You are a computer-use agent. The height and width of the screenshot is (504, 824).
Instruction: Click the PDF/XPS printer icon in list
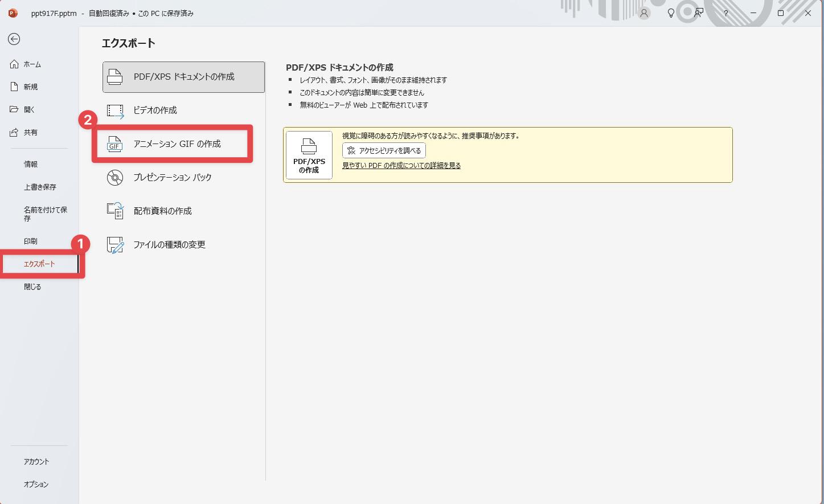pos(115,77)
